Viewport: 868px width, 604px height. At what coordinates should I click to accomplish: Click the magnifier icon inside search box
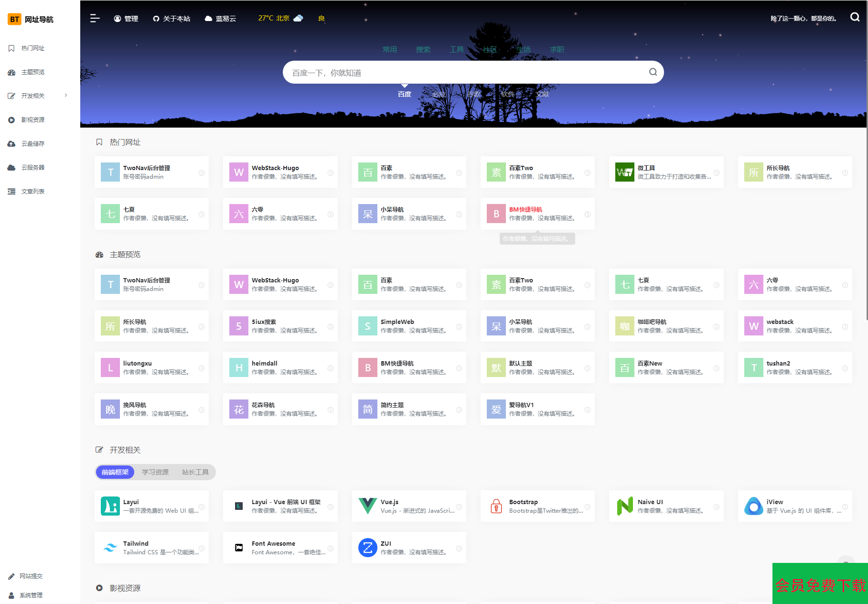tap(653, 72)
